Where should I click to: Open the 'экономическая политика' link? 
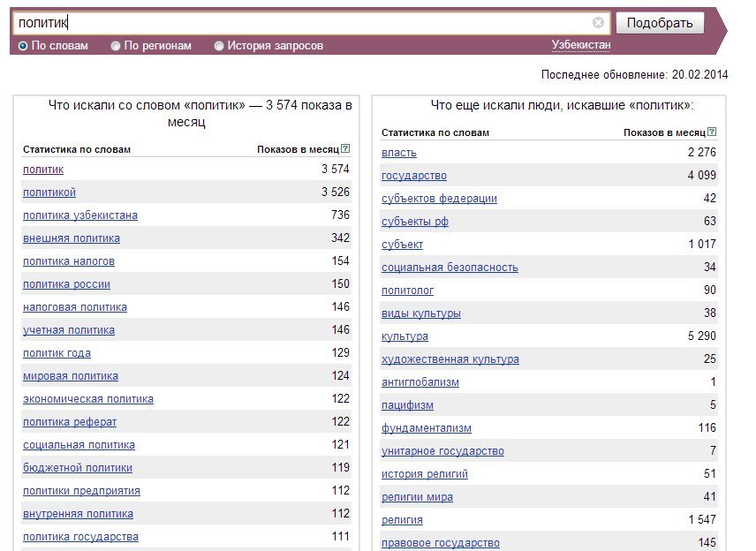pos(88,399)
